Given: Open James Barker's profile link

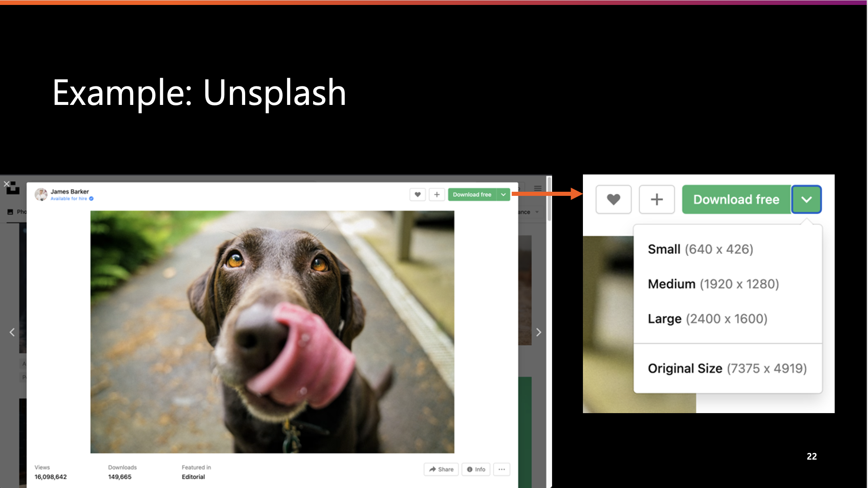Looking at the screenshot, I should click(x=70, y=192).
